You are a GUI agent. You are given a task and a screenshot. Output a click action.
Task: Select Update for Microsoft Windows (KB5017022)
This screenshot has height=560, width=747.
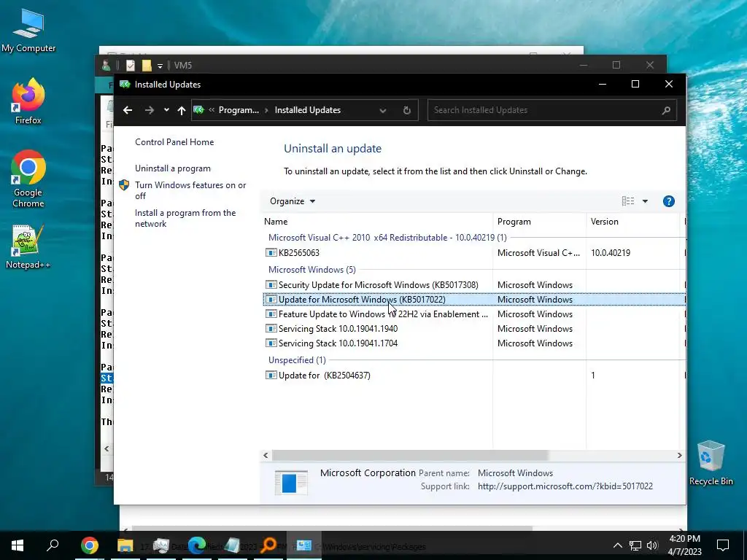[x=474, y=300]
